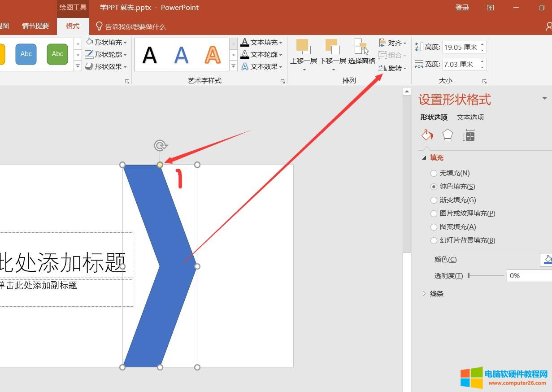Expand the Line (线条) section
Screen dimensions: 552x392
(436, 294)
